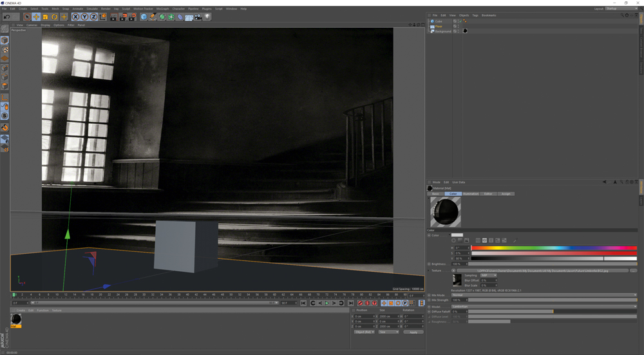Open the Sampling MIP dropdown
Screen dimensions: 644x355
pyautogui.click(x=489, y=275)
